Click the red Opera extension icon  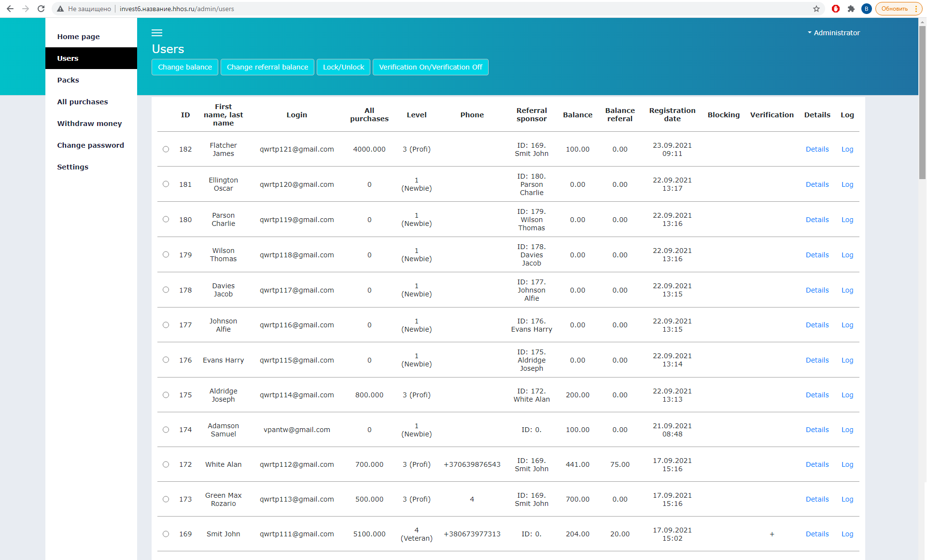click(x=836, y=9)
